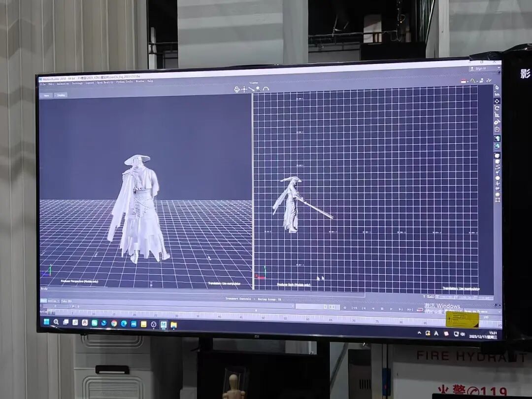Click the timeline frame slider track
The width and height of the screenshot is (532, 399).
tap(197, 312)
